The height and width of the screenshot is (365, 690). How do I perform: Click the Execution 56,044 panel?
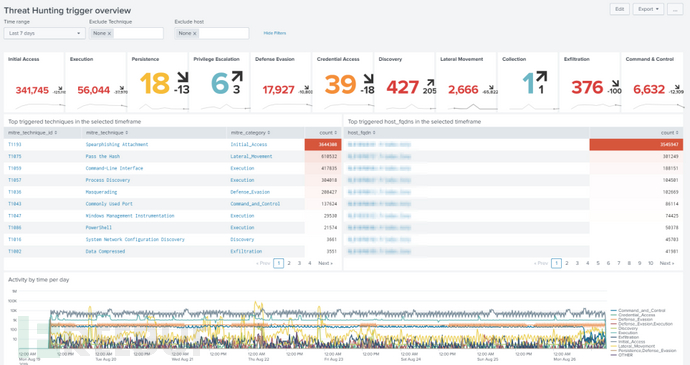96,82
